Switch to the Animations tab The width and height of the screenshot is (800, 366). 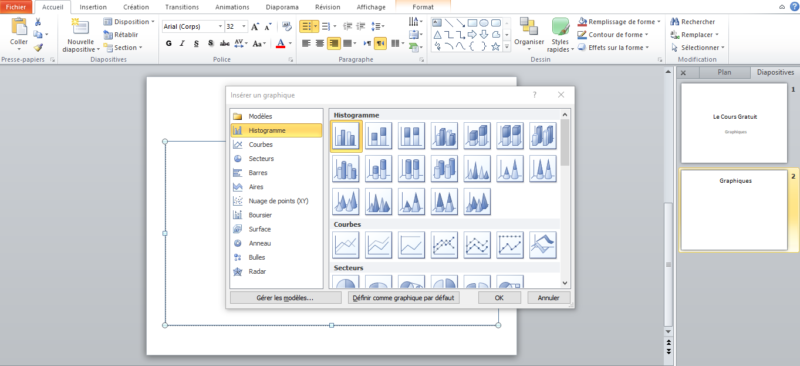click(233, 7)
